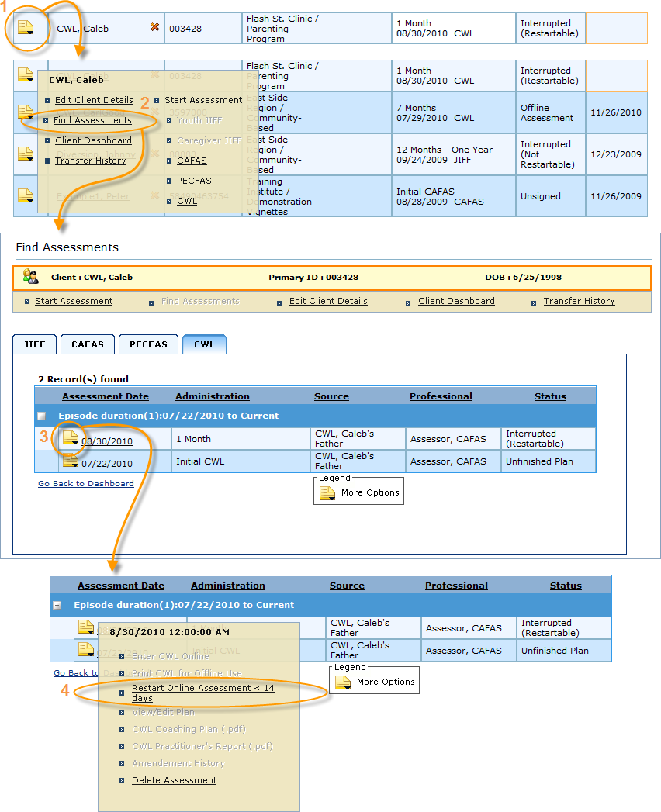Click the 'Primary ID : 003428' text

(x=313, y=277)
